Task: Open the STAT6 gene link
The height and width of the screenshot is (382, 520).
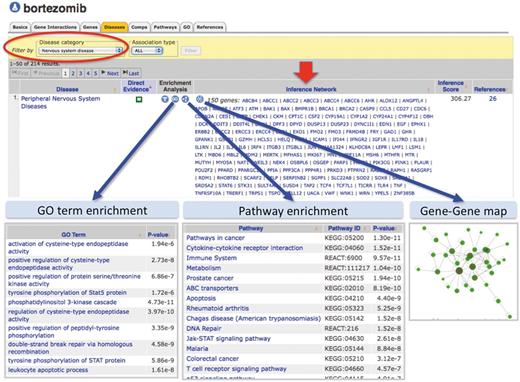Action: pos(226,186)
